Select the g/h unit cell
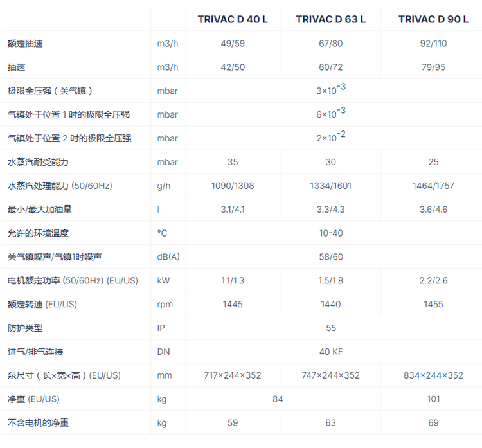The image size is (482, 448). 163,186
